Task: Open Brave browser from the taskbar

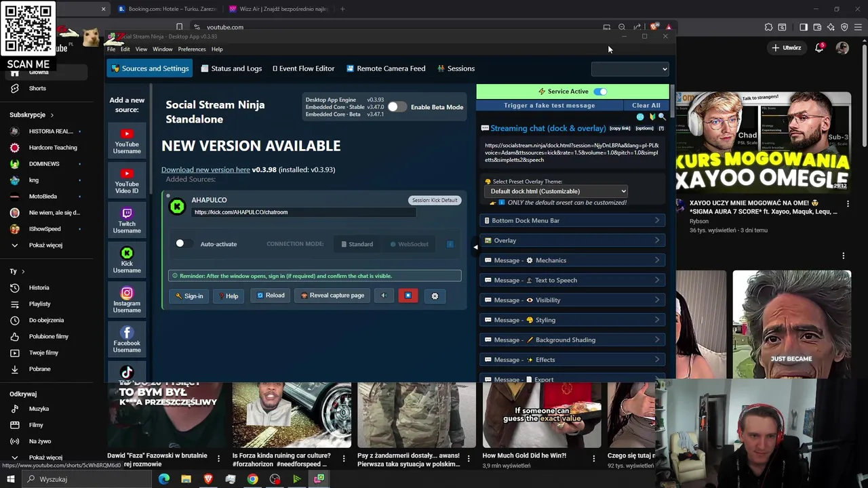Action: point(208,479)
